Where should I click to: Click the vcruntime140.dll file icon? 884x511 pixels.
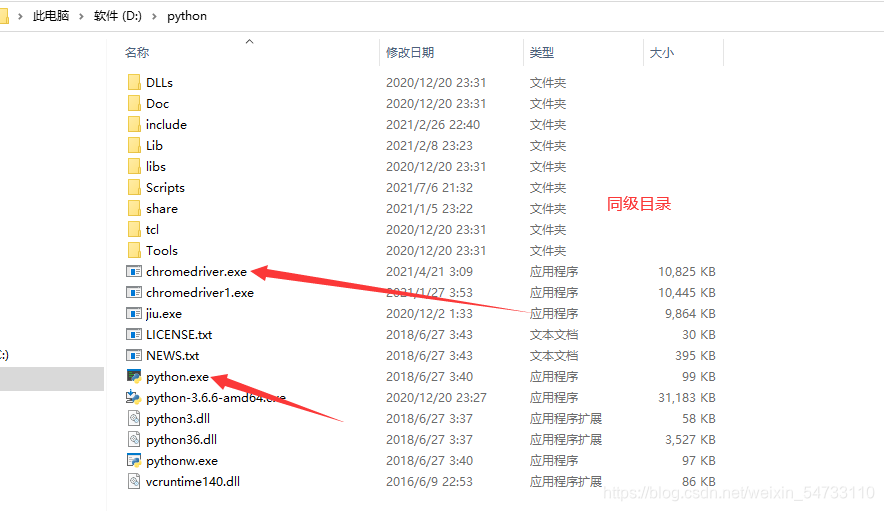pos(134,481)
